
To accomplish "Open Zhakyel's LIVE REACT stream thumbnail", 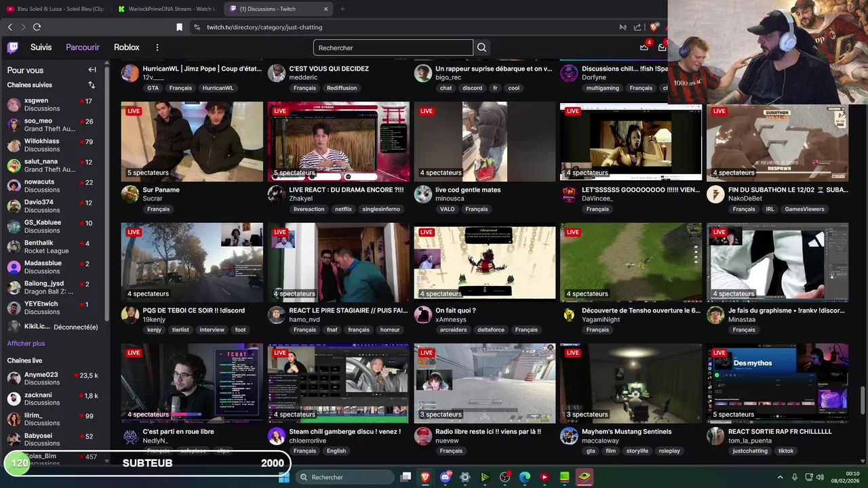I will tap(338, 142).
